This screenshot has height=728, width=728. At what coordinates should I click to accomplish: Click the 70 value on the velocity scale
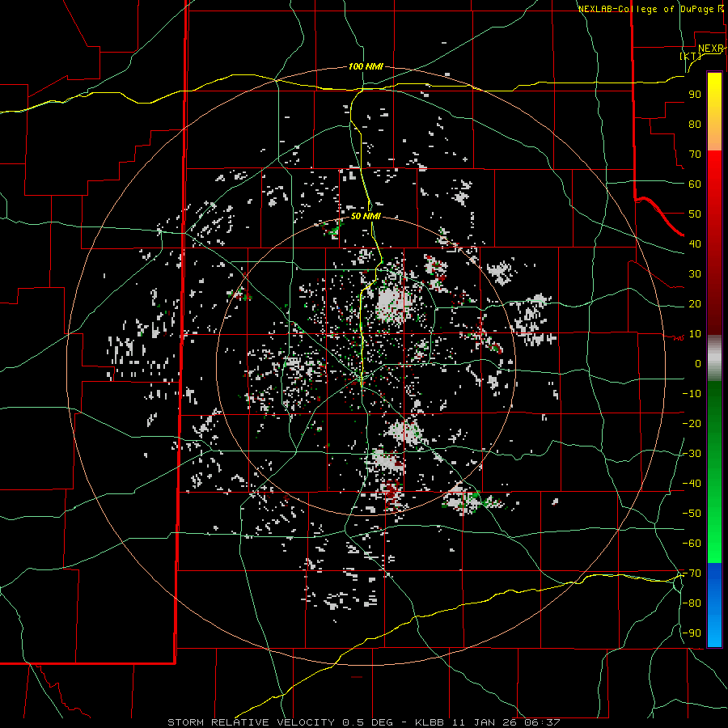[695, 154]
